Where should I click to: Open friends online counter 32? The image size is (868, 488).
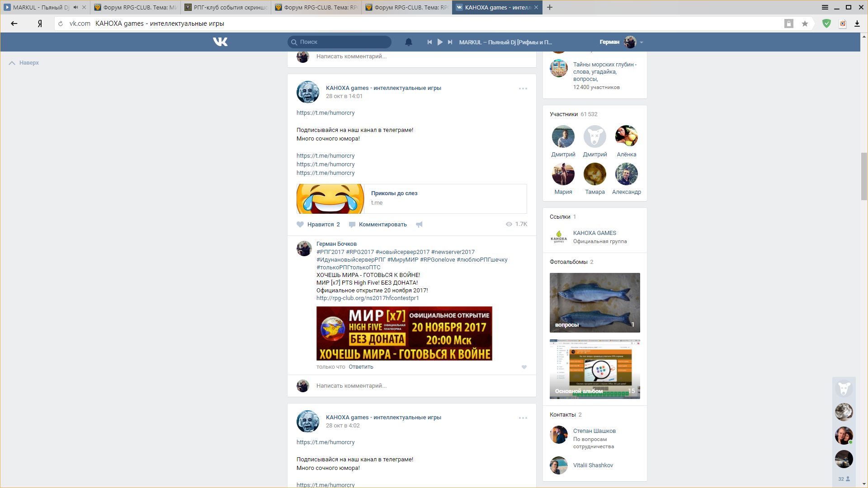point(844,479)
